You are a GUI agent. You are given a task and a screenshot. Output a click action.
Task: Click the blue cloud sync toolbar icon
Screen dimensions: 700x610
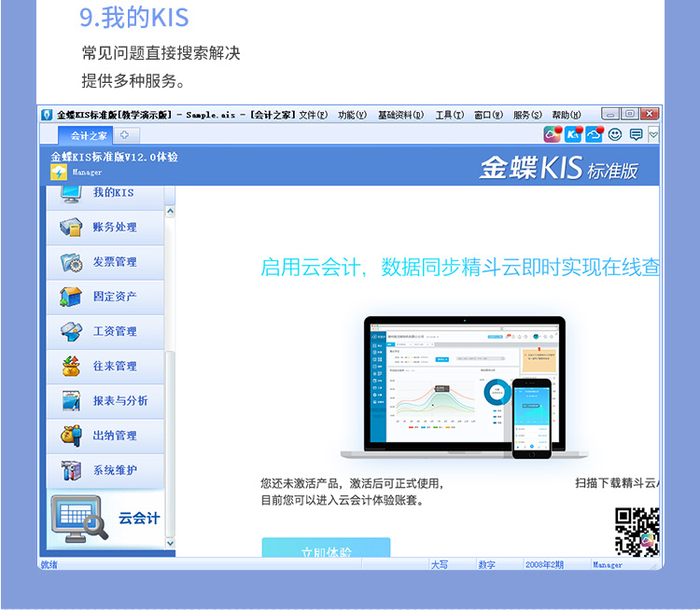(595, 134)
